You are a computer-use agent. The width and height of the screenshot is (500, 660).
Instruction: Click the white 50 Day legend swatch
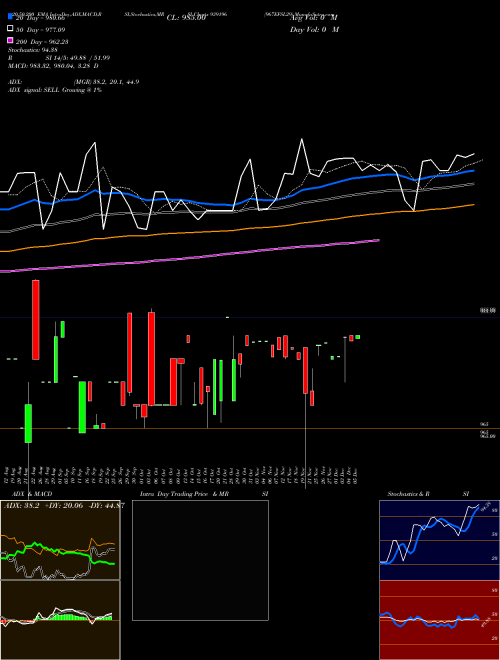[x=10, y=29]
